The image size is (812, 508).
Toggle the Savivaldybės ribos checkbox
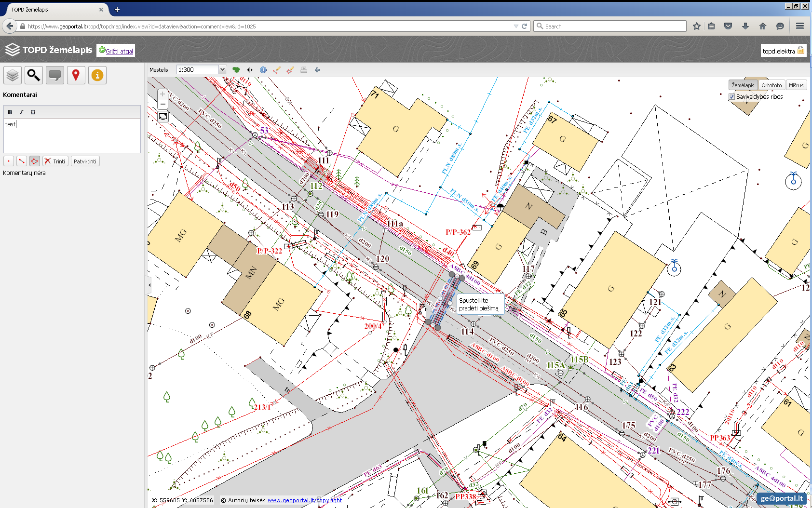pos(731,97)
